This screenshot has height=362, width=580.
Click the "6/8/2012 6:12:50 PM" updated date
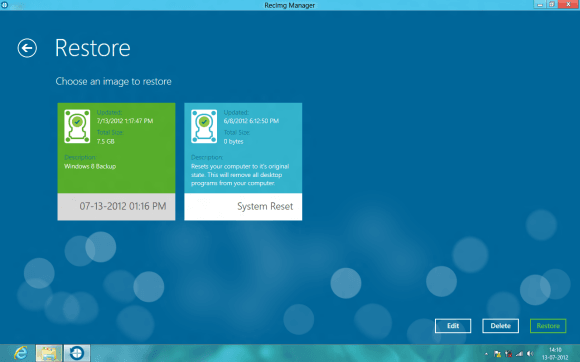point(251,121)
